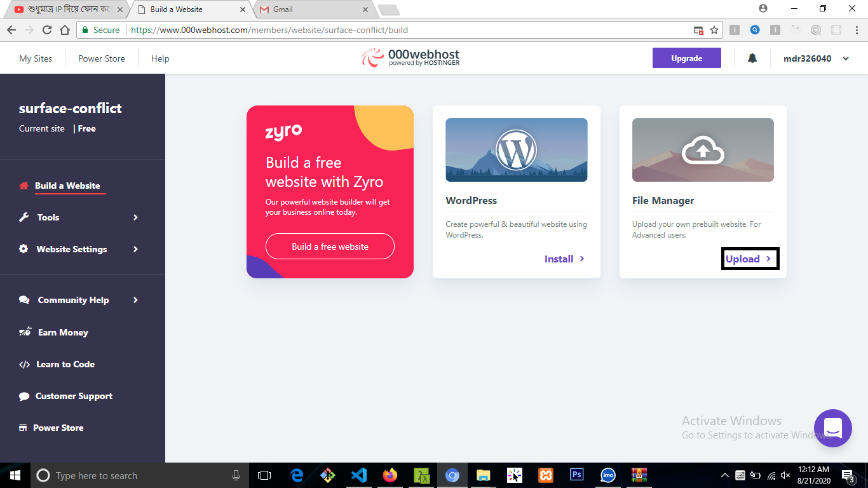Switch to the Gmail browser tab
The height and width of the screenshot is (488, 868).
point(312,10)
